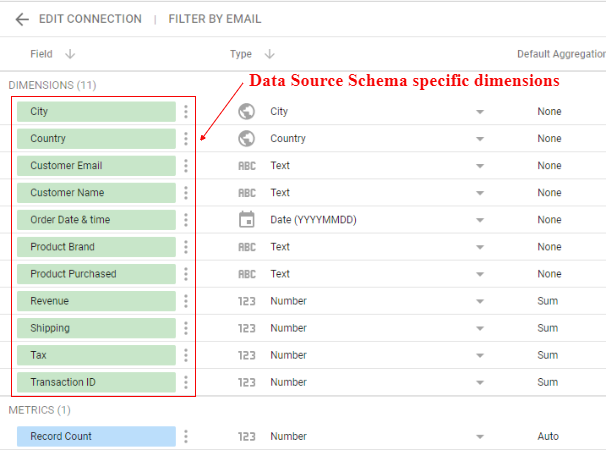The image size is (606, 450).
Task: Select the Record Count metric chip
Action: tap(96, 436)
